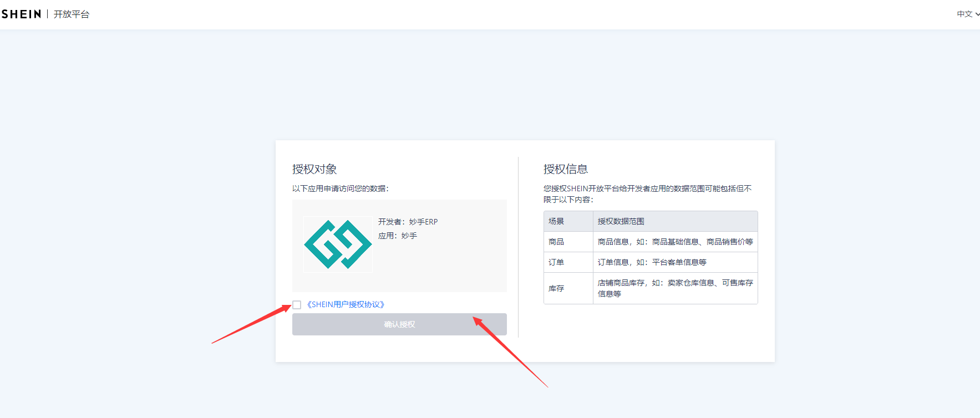The width and height of the screenshot is (980, 418).
Task: Click the 以下应用申请访问您的数据 text
Action: coord(341,188)
